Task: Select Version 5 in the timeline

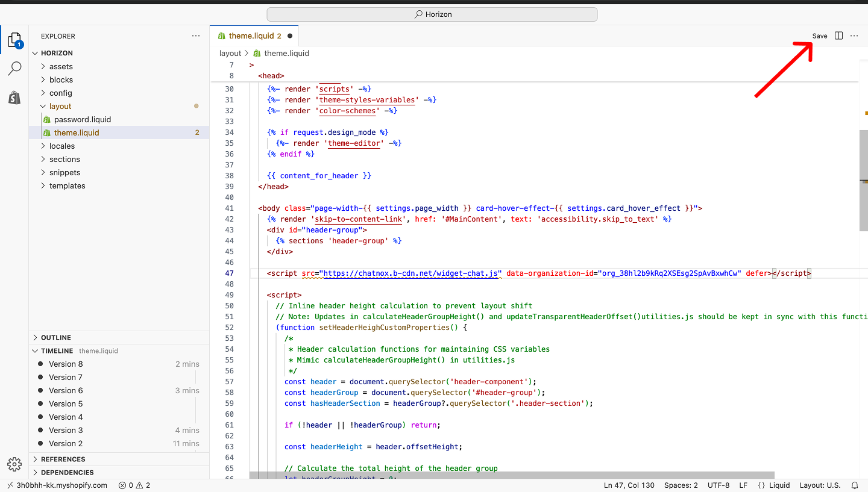Action: (x=119, y=404)
